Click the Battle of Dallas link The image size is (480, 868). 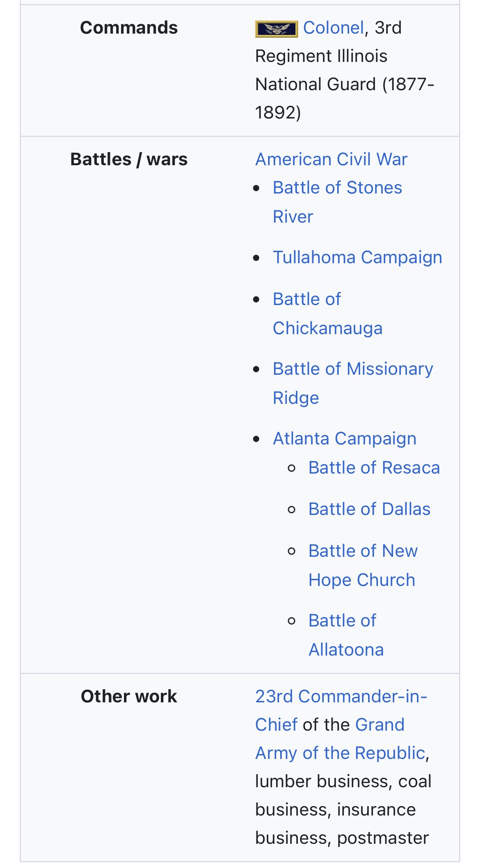pos(369,509)
